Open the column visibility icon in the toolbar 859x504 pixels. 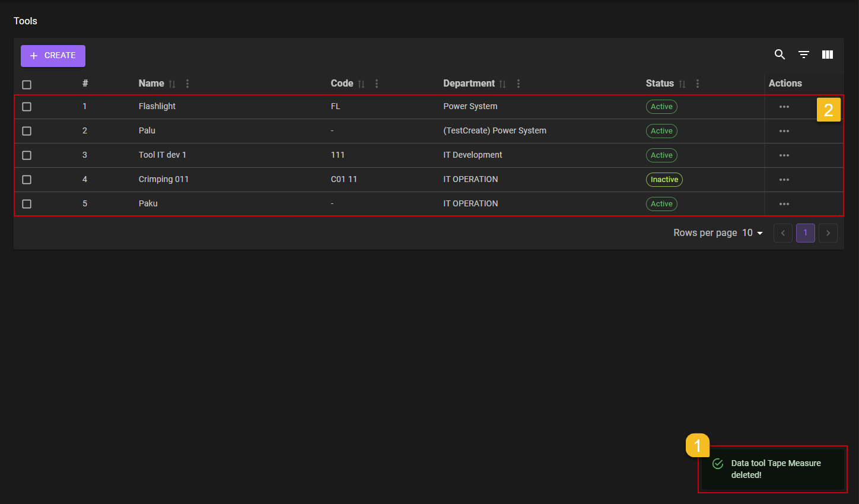click(827, 55)
